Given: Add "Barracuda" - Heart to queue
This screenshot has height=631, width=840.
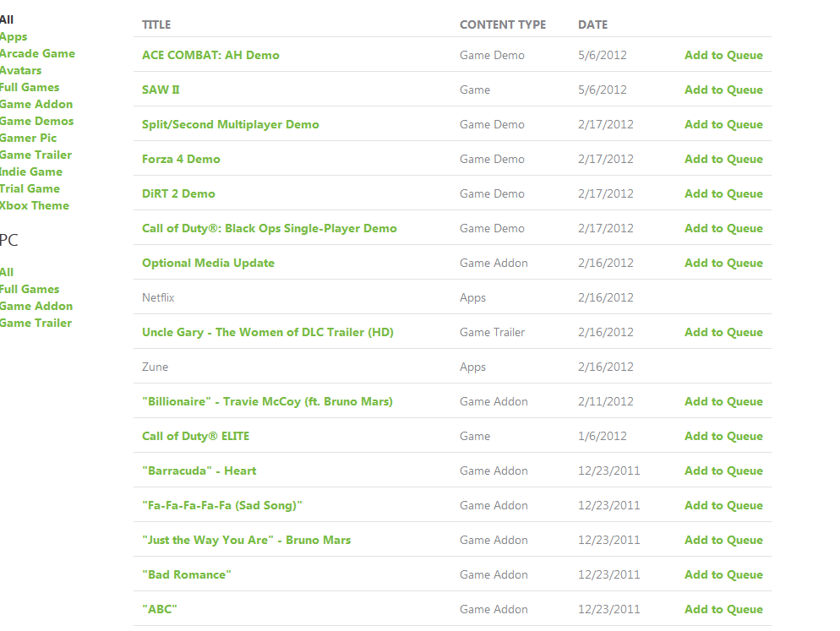Looking at the screenshot, I should coord(723,471).
